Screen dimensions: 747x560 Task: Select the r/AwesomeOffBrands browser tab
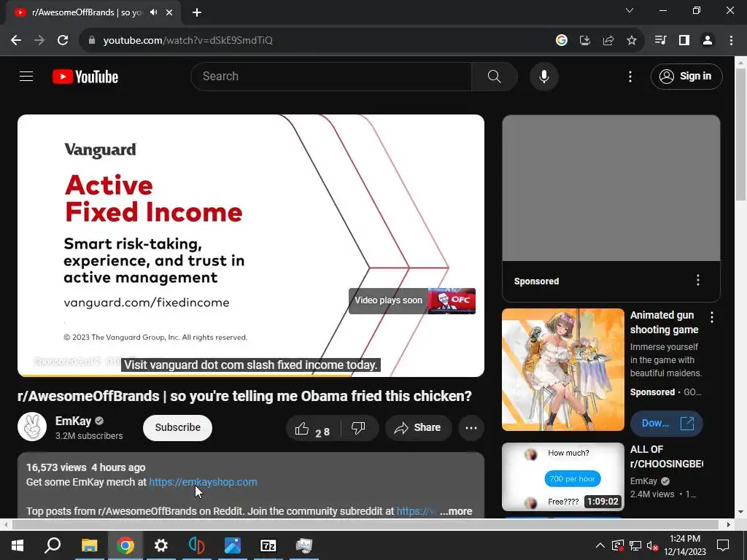coord(93,12)
